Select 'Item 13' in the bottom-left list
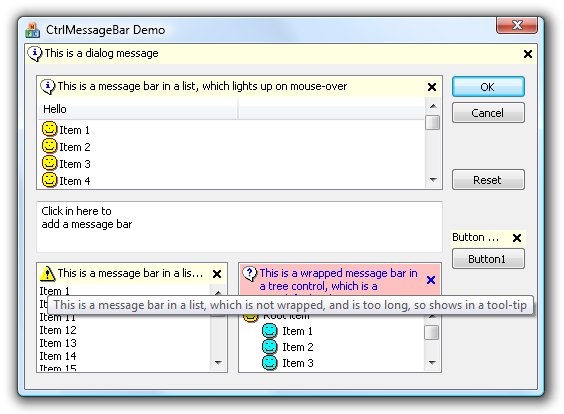Screen dimensions: 564x414 (58, 343)
